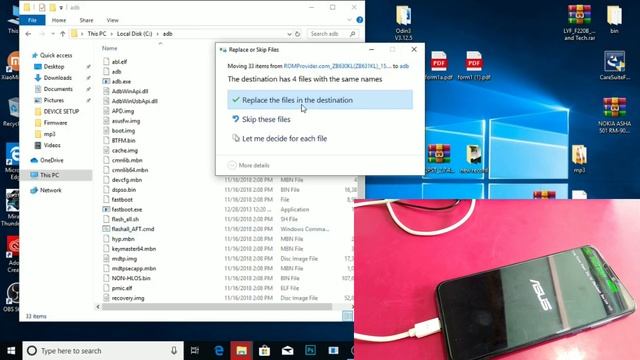The image size is (640, 360).
Task: Select adb.exe in file list
Action: pyautogui.click(x=121, y=81)
